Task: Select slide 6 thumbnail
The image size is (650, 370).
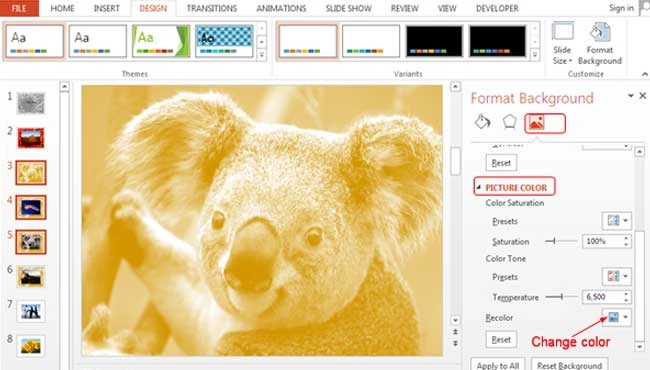Action: [31, 277]
